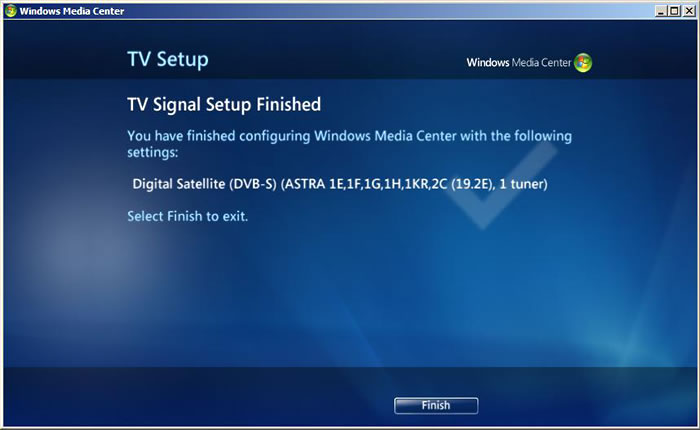Click the '1 tuner' text
Viewport: 700px width, 430px height.
(x=521, y=184)
